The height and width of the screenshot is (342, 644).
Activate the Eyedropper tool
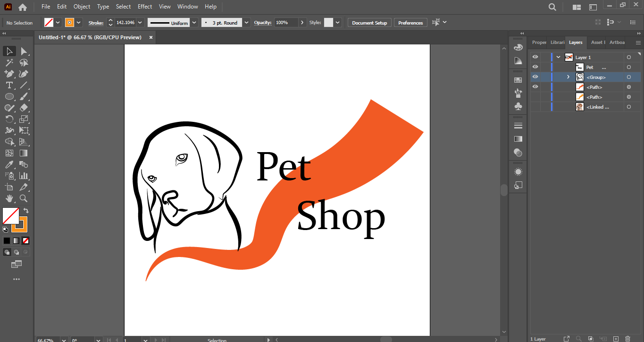coord(9,164)
